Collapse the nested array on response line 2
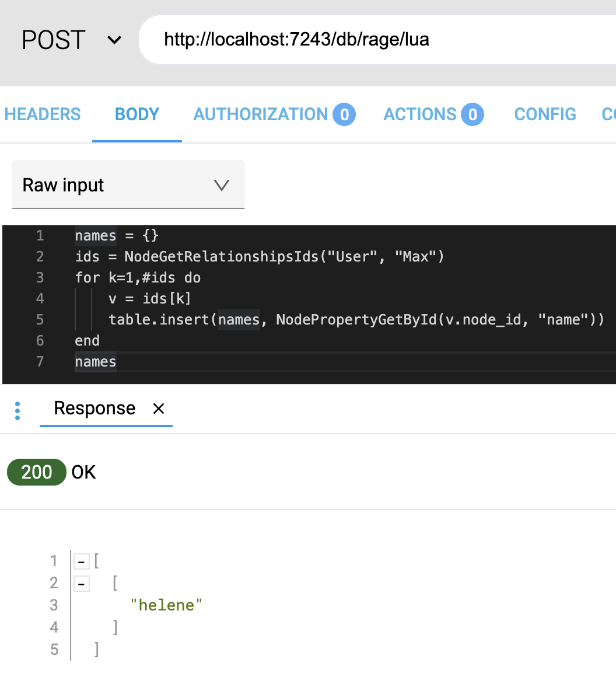Screen dimensions: 616x684 coord(82,583)
